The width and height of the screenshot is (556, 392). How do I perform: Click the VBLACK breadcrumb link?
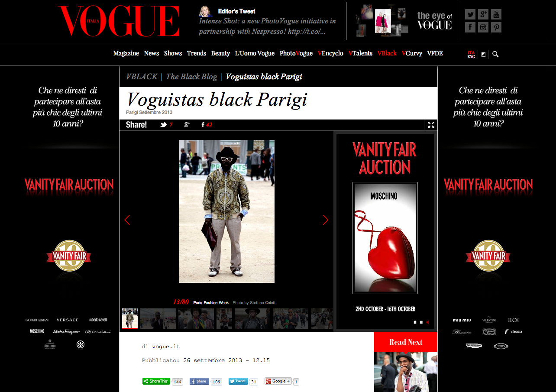[142, 77]
